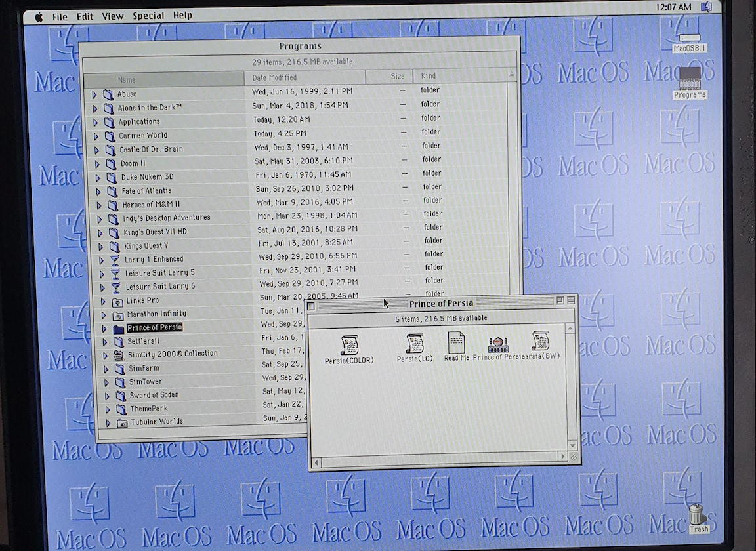Screen dimensions: 756x551
Task: Open the View menu
Action: coord(114,16)
